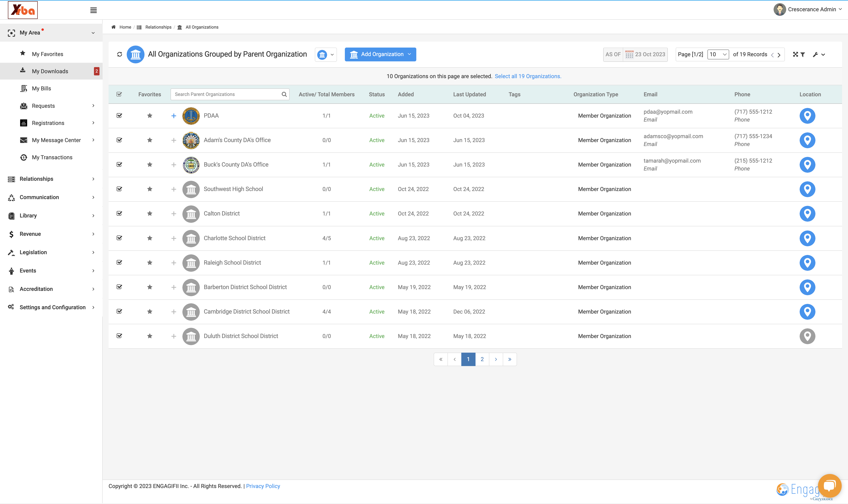Click PDAA organization logo thumbnail

tap(191, 116)
